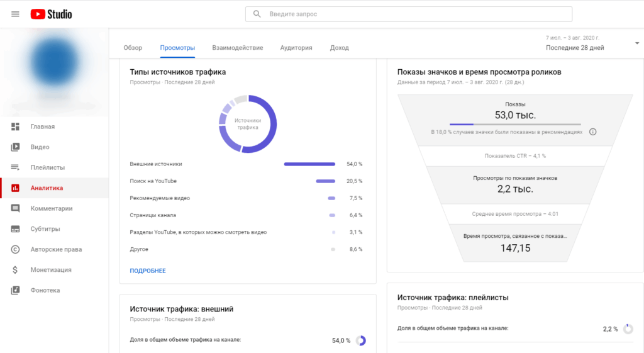Viewport: 644px width, 353px height.
Task: Click the Поиск на YouTube percentage bar
Action: click(326, 181)
